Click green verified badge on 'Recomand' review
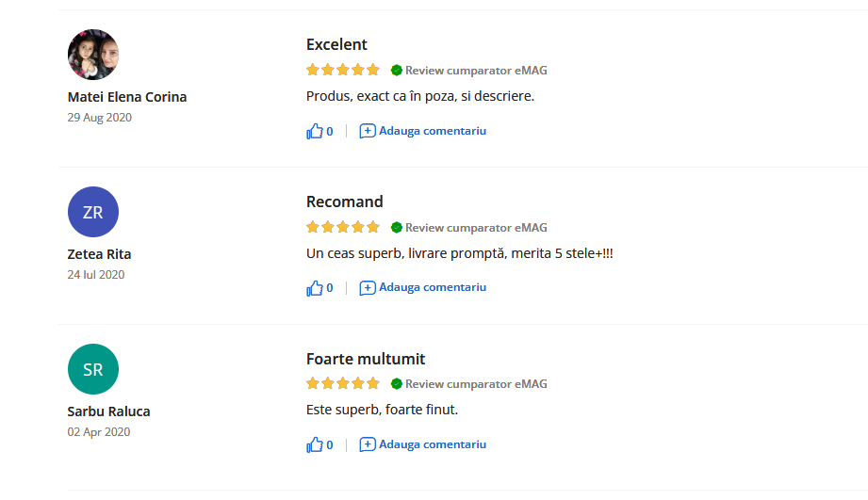868x500 pixels. point(397,227)
